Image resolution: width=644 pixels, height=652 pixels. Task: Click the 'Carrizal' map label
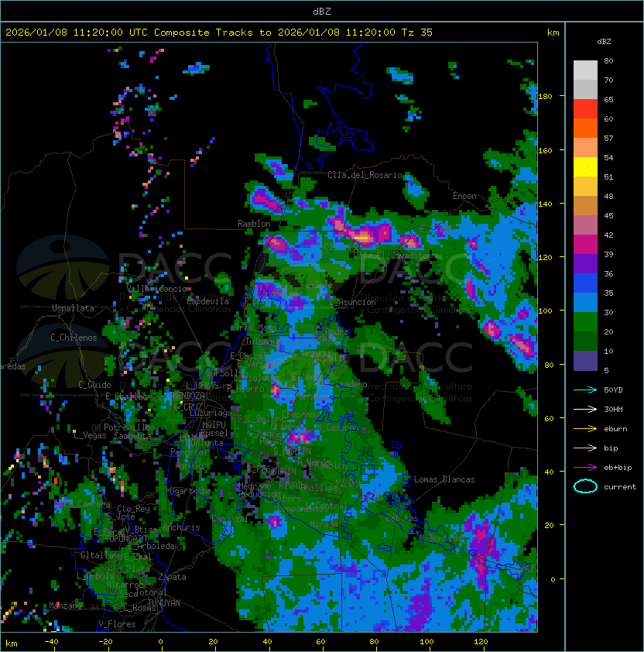coord(229,519)
